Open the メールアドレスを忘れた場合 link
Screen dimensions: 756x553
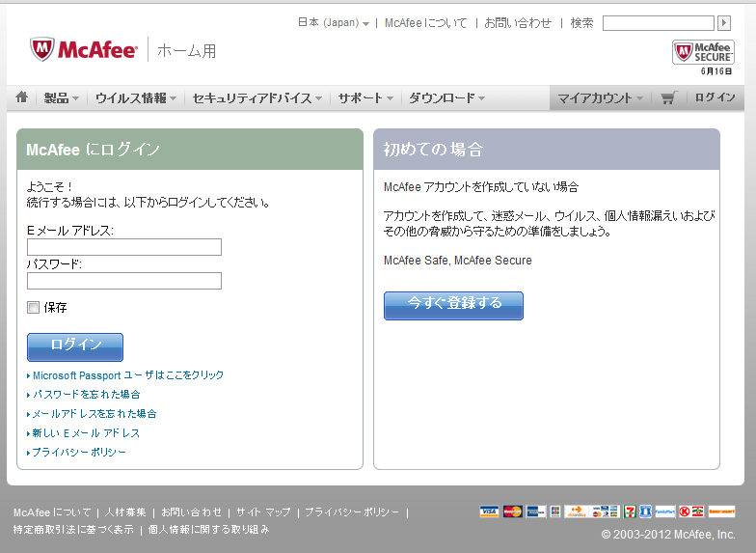click(x=94, y=413)
